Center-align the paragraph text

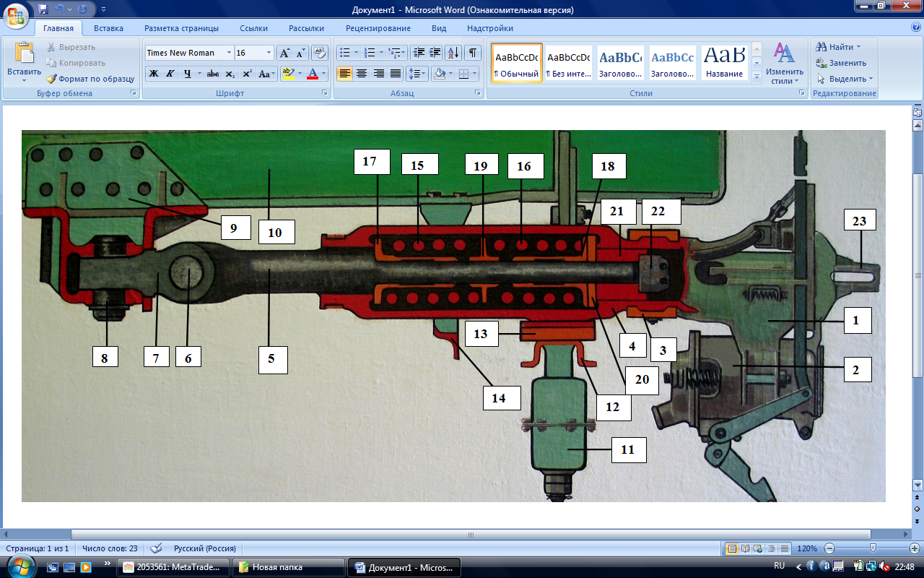coord(362,74)
